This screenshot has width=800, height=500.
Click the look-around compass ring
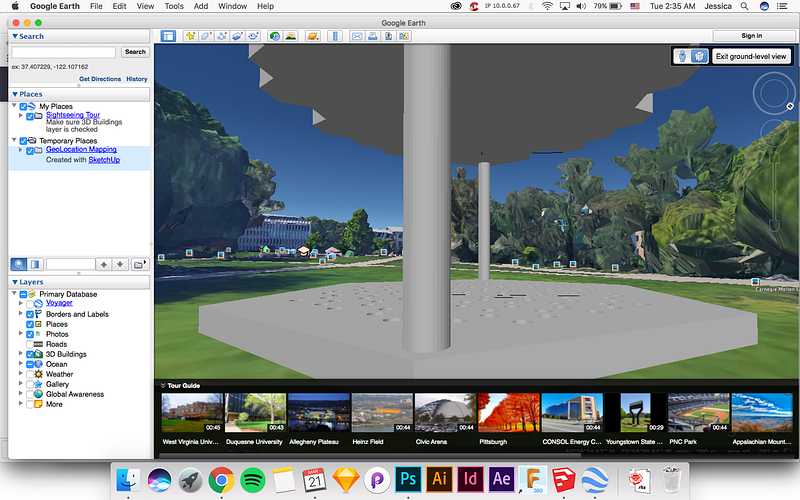(x=773, y=93)
